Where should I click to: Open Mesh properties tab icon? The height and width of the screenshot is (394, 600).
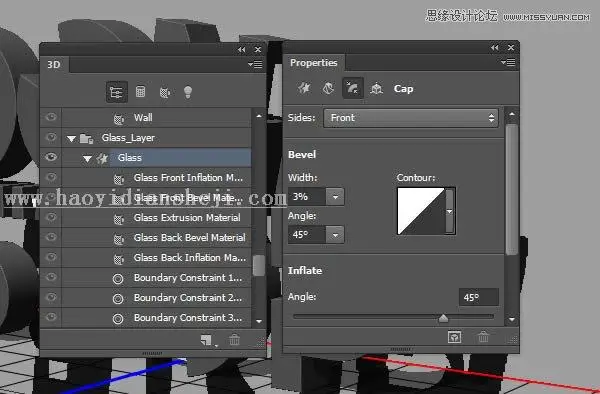tap(304, 88)
